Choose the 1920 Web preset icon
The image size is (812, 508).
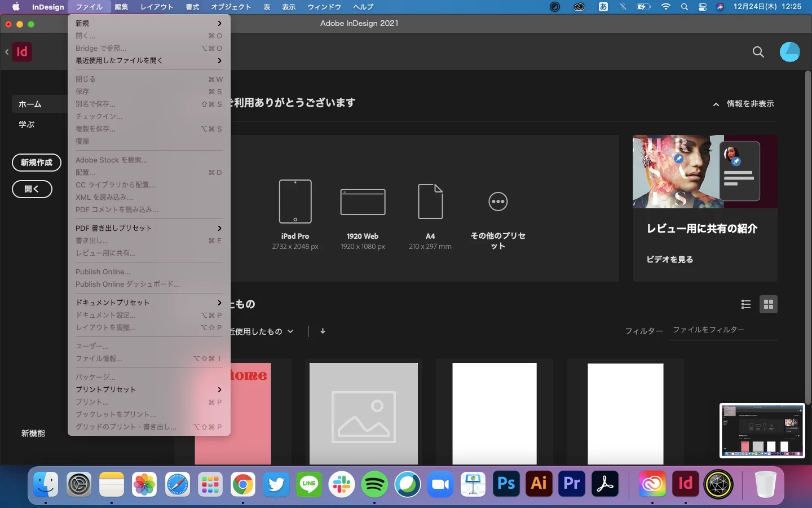pyautogui.click(x=363, y=202)
